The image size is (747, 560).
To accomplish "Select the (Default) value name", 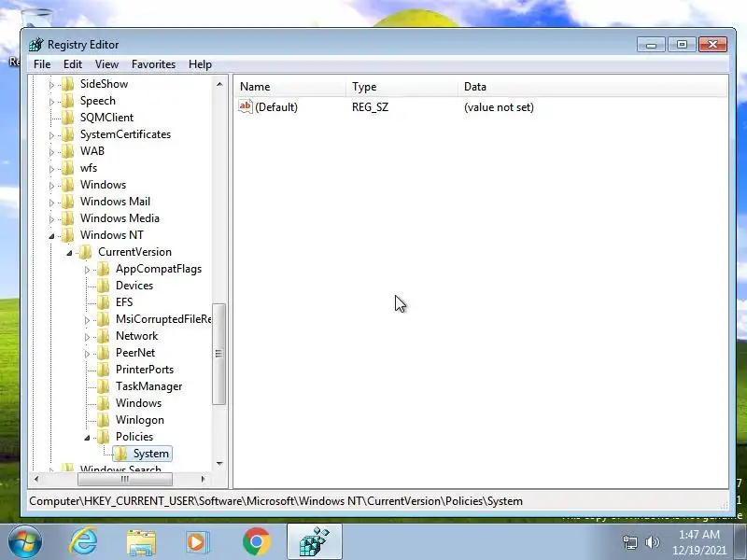I will pyautogui.click(x=276, y=107).
